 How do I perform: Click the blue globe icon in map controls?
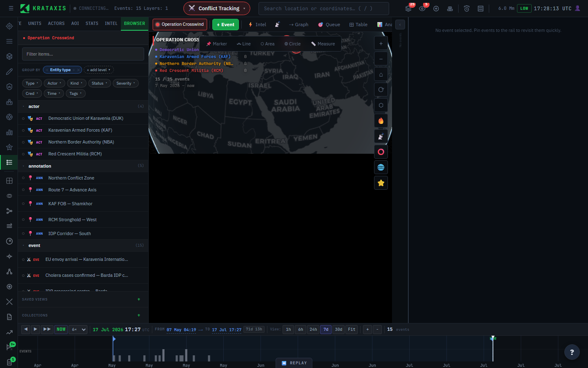(381, 168)
